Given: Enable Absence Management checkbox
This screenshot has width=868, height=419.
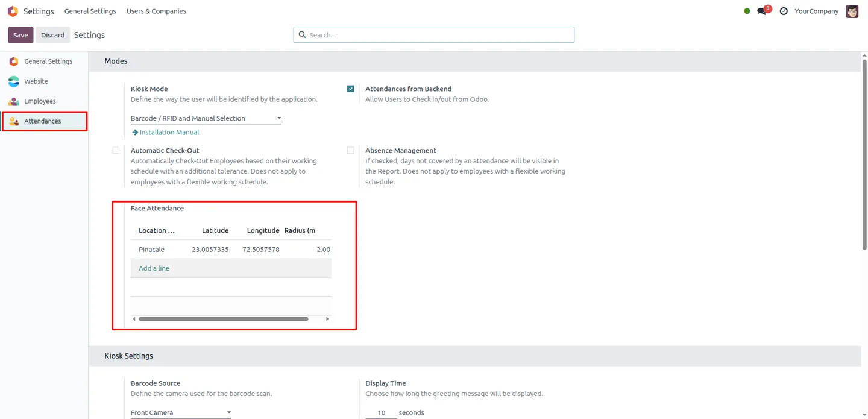Looking at the screenshot, I should pyautogui.click(x=350, y=150).
